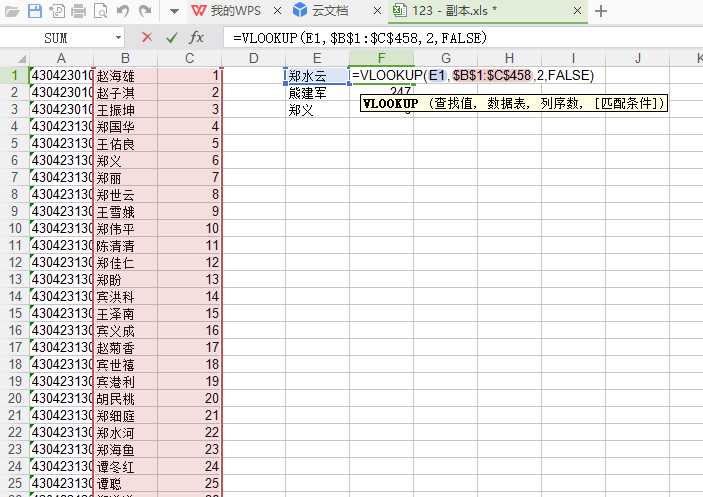Select column H header
703x497 pixels.
pos(509,58)
